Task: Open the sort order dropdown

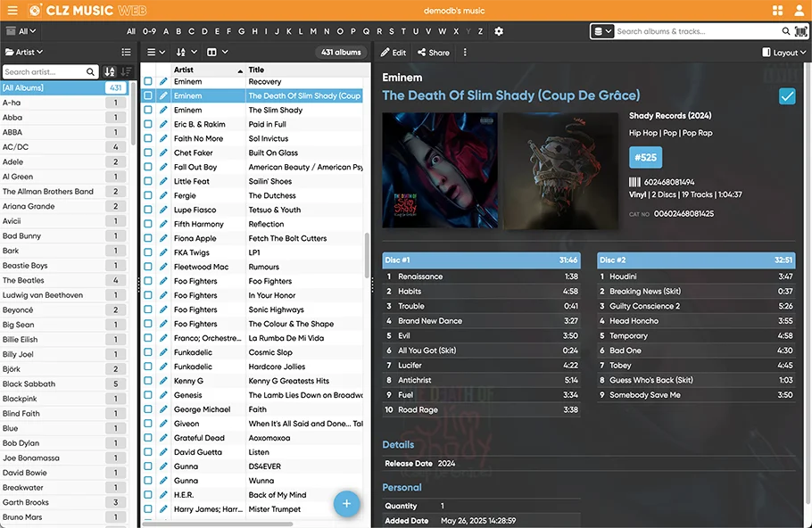Action: 186,52
